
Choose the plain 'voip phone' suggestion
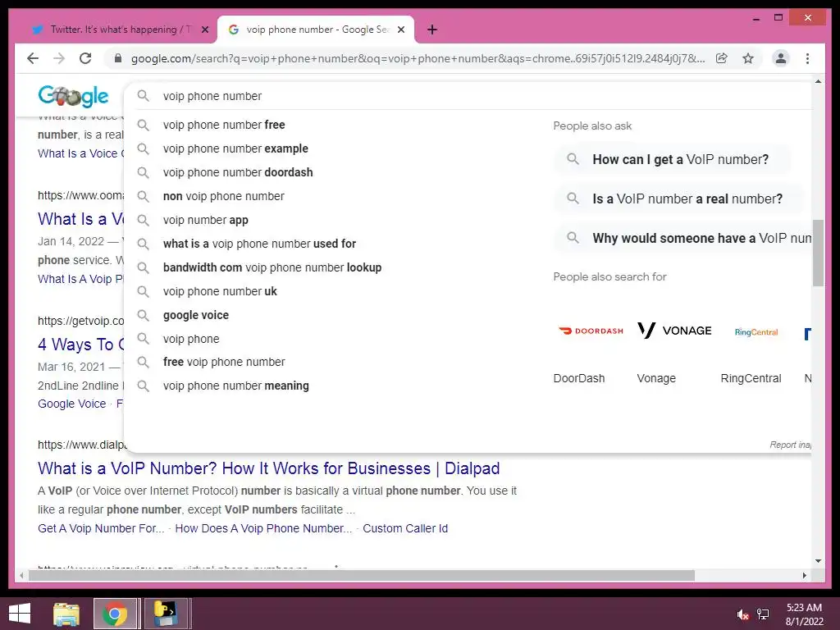click(191, 339)
